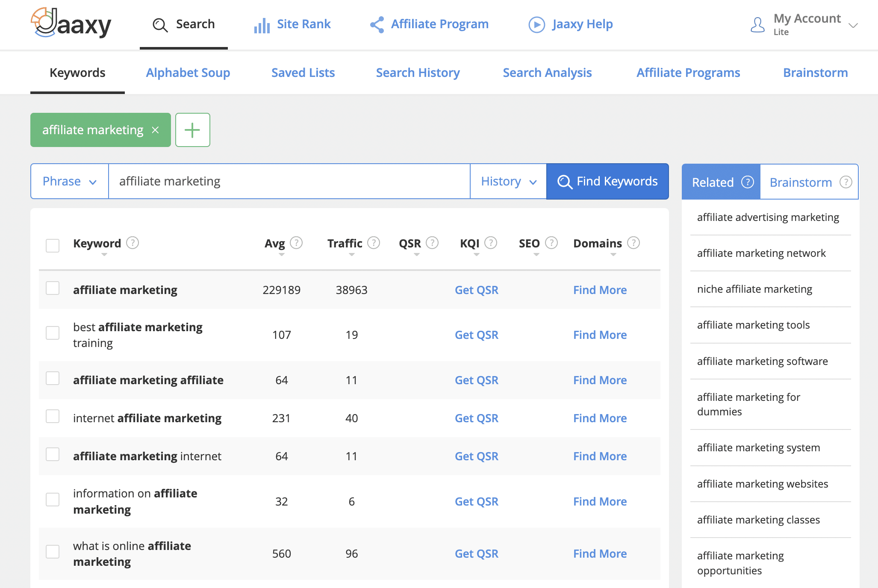Sort by QSR column arrow
This screenshot has width=878, height=588.
417,255
